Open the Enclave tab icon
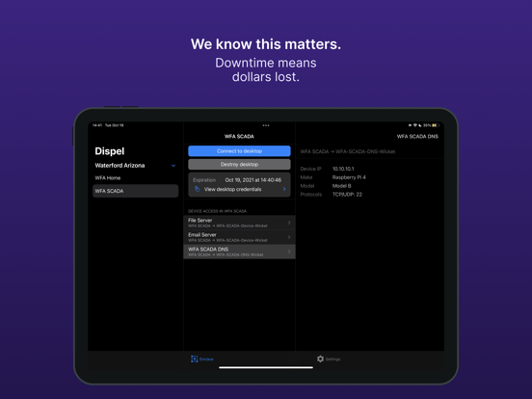The image size is (532, 399). pos(195,359)
